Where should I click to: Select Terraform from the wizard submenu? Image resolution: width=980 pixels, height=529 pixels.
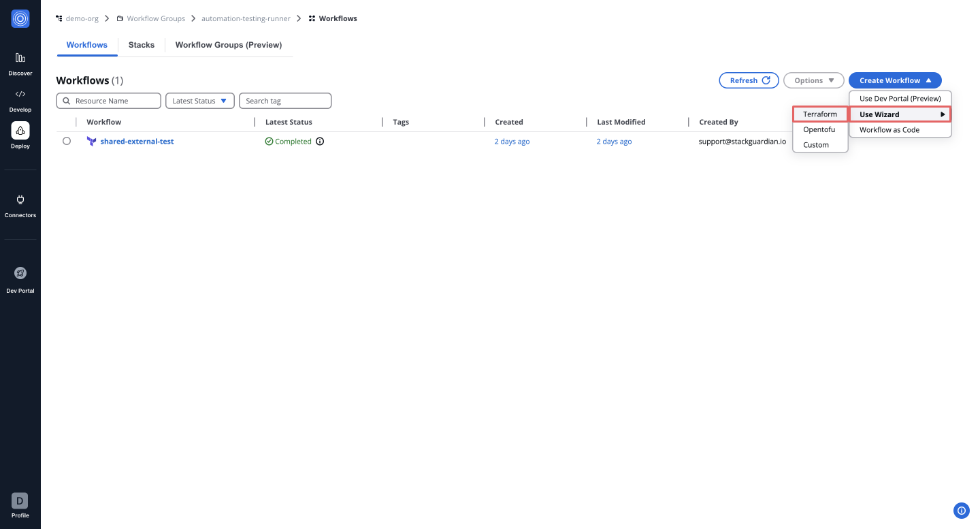[820, 114]
